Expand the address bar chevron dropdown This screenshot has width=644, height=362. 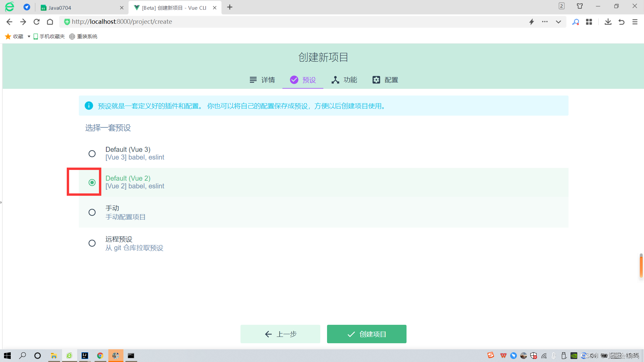tap(558, 21)
